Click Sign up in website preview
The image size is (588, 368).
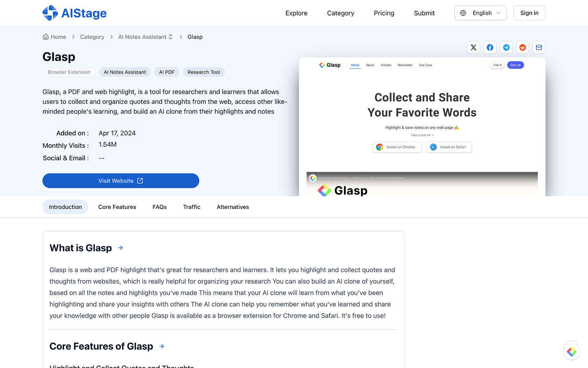(x=515, y=65)
